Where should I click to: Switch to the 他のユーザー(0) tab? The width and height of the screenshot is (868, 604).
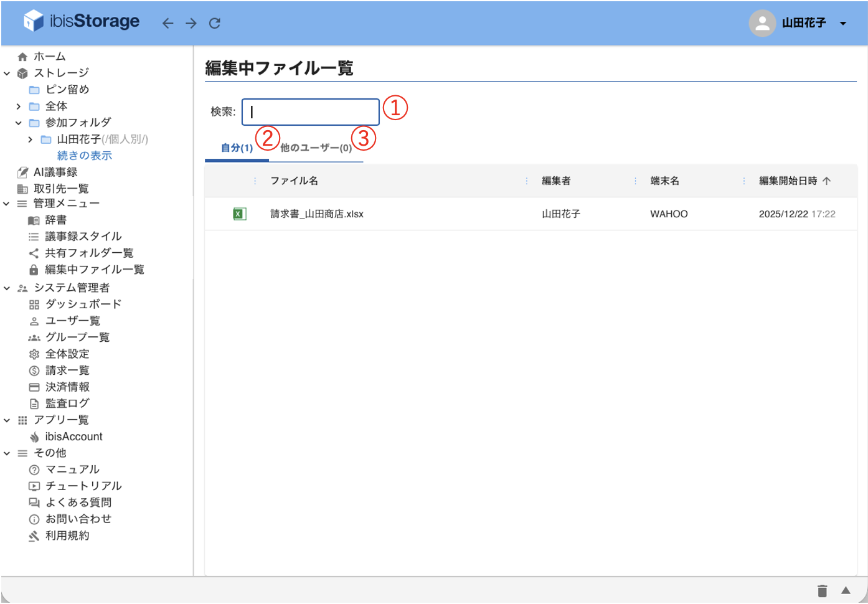317,148
